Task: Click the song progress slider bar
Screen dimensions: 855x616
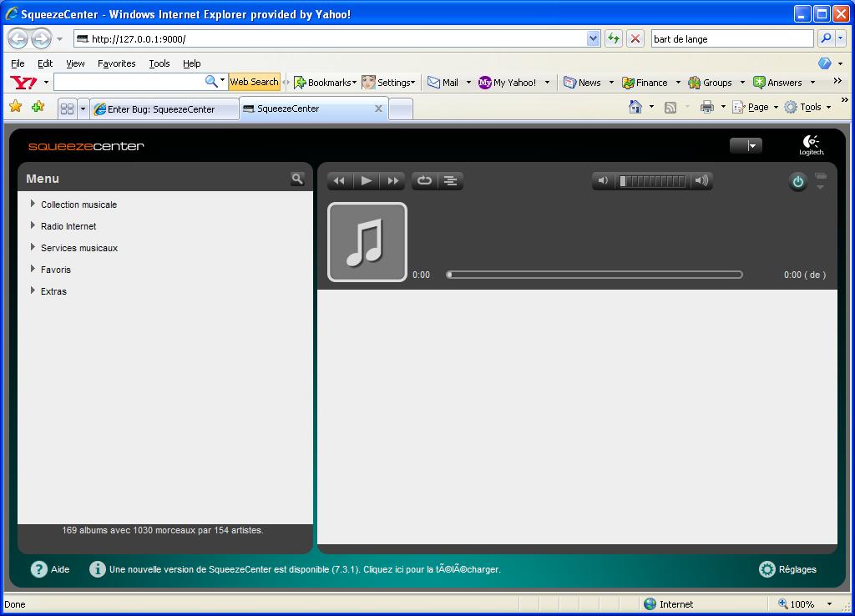Action: coord(594,275)
